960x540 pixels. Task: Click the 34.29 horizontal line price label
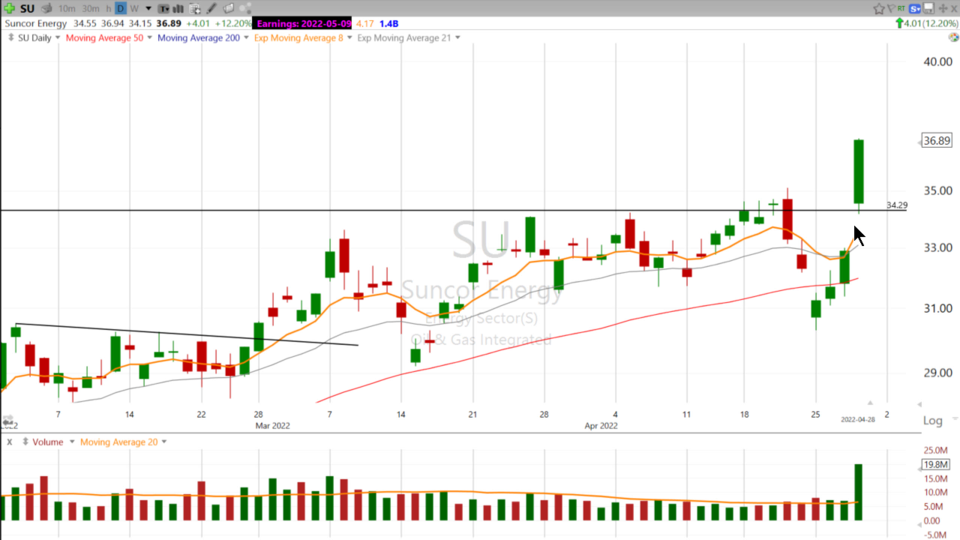pos(897,205)
